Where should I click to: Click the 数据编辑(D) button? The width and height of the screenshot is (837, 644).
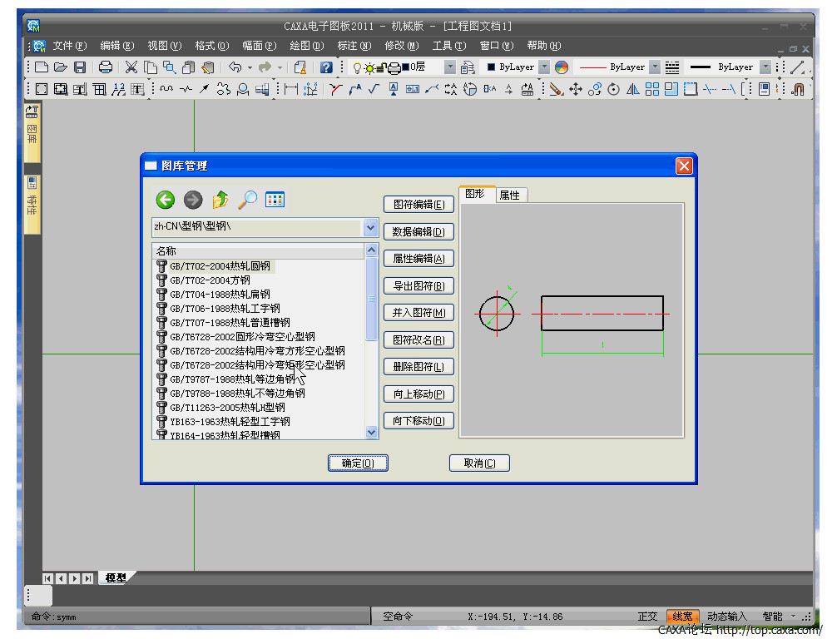pyautogui.click(x=419, y=232)
